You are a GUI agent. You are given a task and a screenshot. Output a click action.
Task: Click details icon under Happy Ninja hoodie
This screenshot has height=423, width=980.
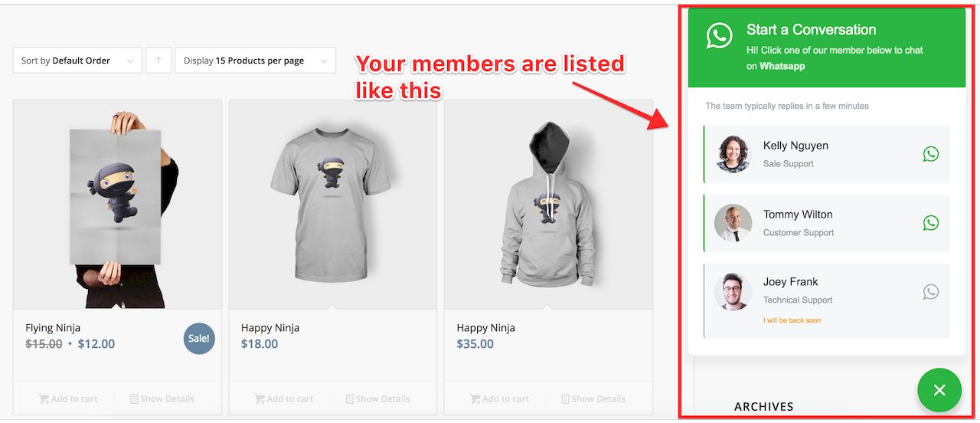(x=565, y=399)
